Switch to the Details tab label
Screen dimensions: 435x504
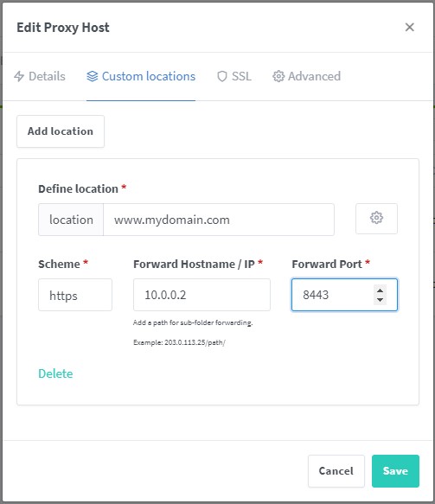(47, 76)
